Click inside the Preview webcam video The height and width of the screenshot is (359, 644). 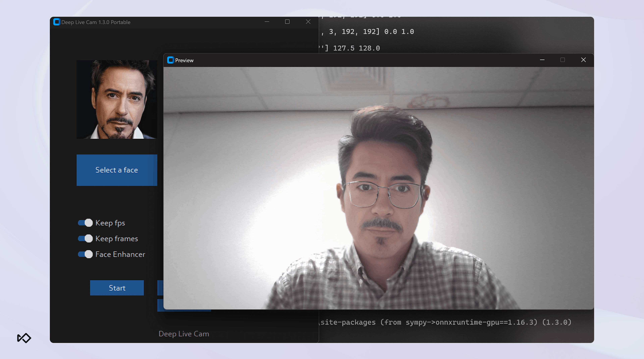pyautogui.click(x=379, y=188)
